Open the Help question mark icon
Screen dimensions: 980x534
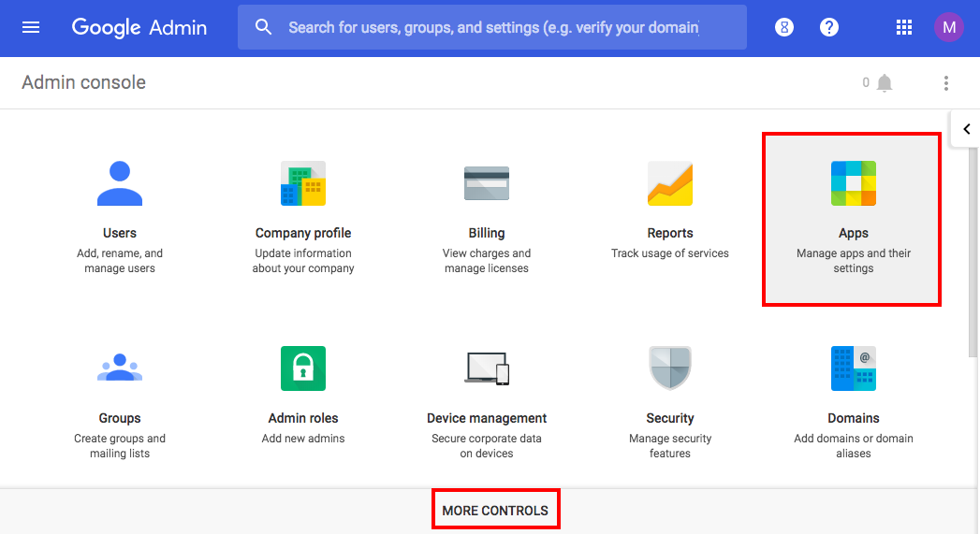(828, 27)
